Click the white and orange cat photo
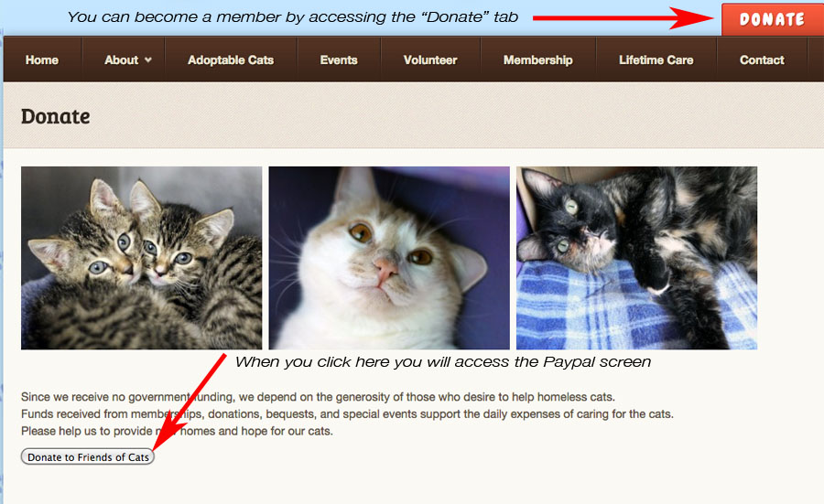Viewport: 824px width, 504px height. (x=389, y=258)
